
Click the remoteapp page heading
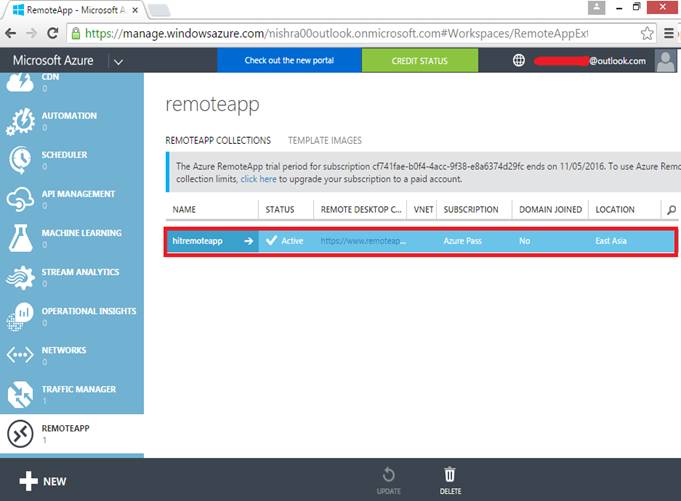click(212, 105)
